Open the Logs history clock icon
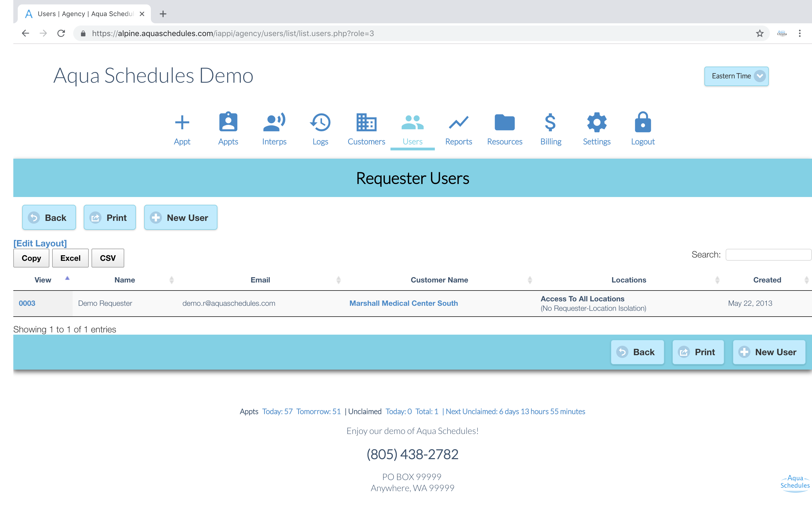The height and width of the screenshot is (515, 812). tap(320, 122)
